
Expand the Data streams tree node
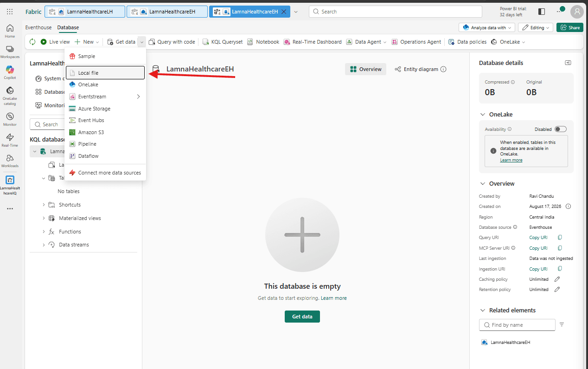coord(44,245)
